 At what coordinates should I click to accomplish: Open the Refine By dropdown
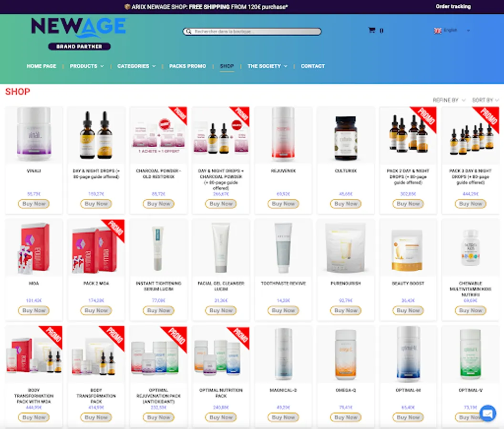[449, 100]
